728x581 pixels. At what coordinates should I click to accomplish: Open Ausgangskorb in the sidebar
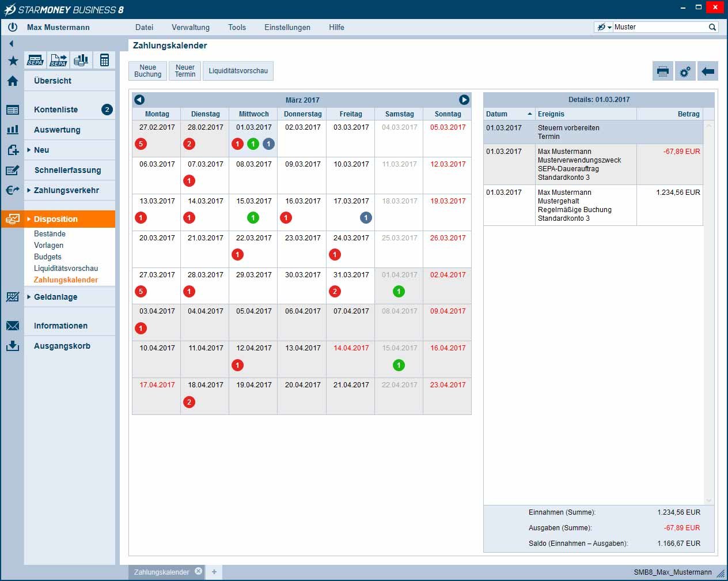(62, 346)
